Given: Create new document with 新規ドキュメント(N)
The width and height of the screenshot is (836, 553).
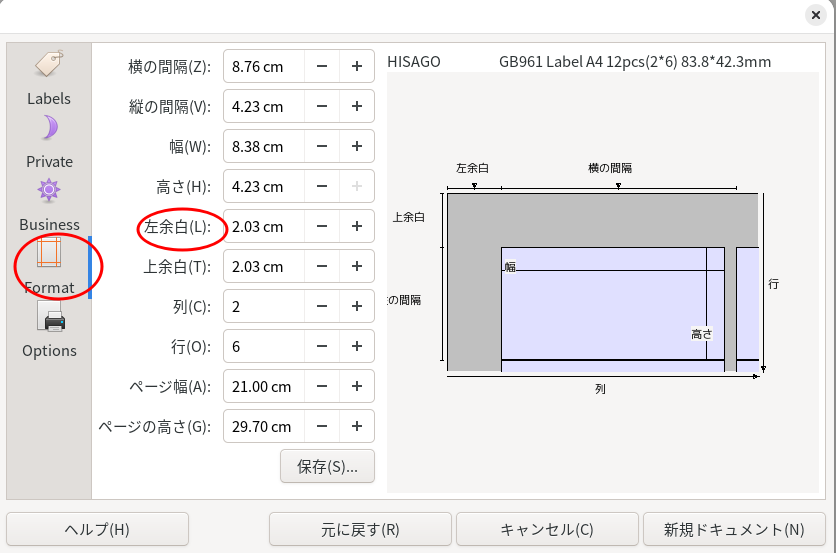Looking at the screenshot, I should tap(734, 529).
